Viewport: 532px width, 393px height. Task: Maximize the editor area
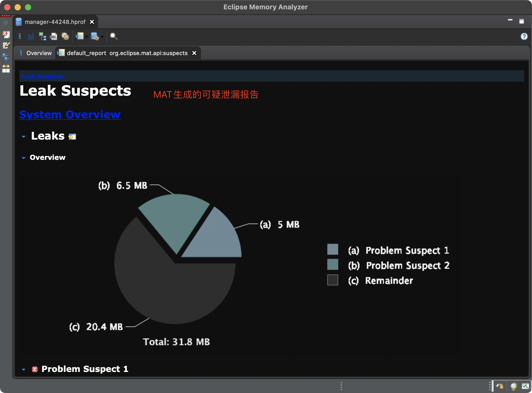click(522, 21)
